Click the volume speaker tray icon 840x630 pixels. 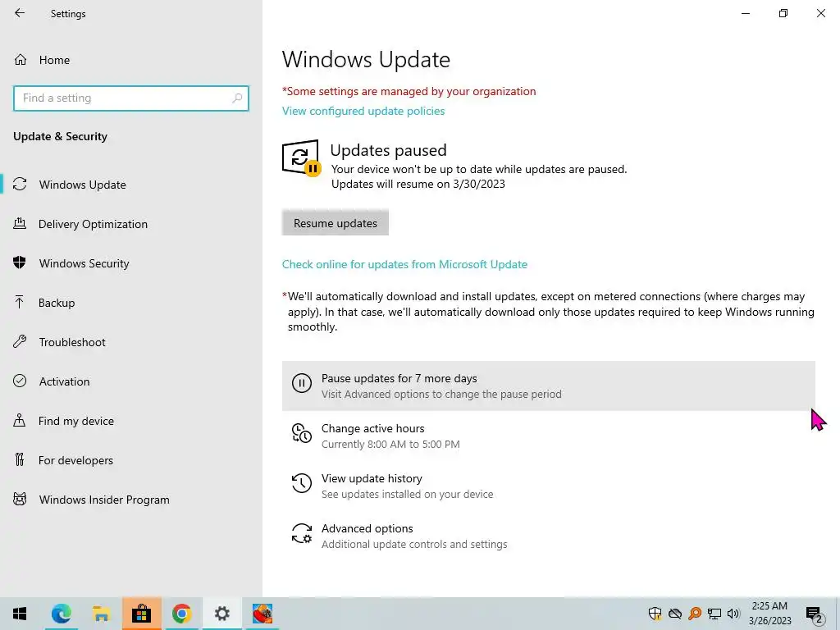733,614
